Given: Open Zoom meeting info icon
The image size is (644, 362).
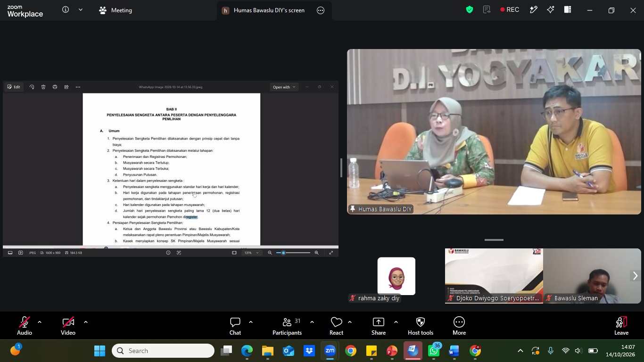Looking at the screenshot, I should [66, 10].
